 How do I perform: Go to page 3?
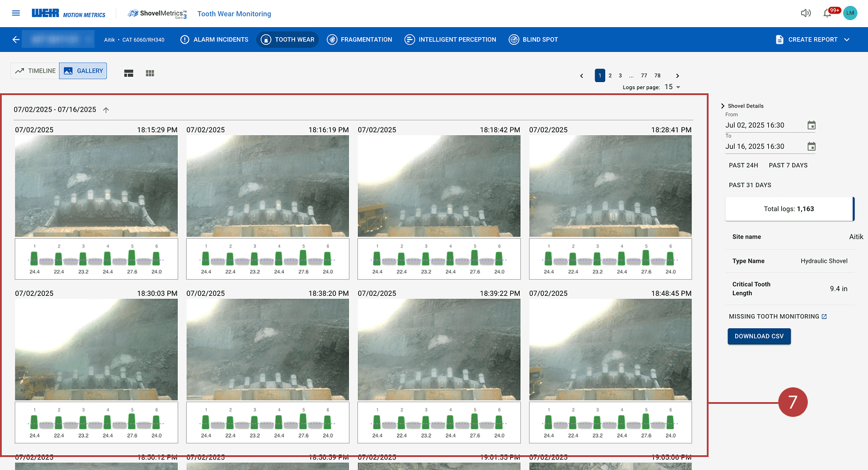click(x=620, y=76)
